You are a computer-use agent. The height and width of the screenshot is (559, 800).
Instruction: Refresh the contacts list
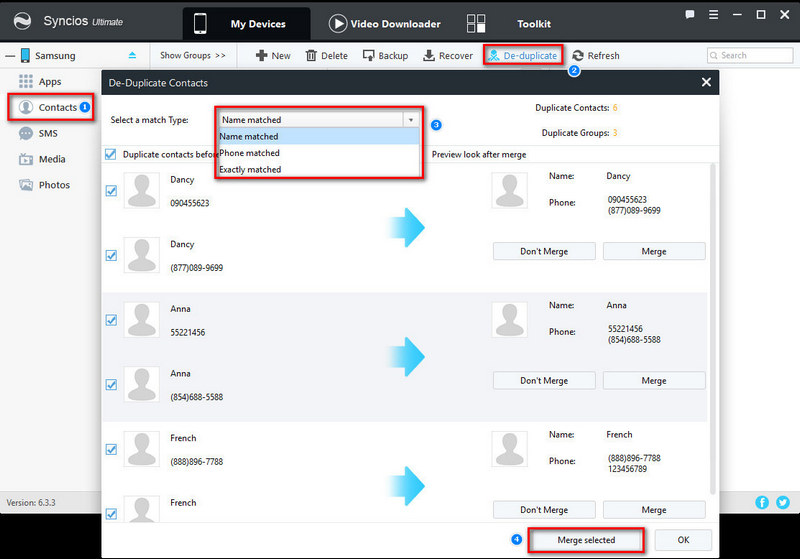(595, 56)
